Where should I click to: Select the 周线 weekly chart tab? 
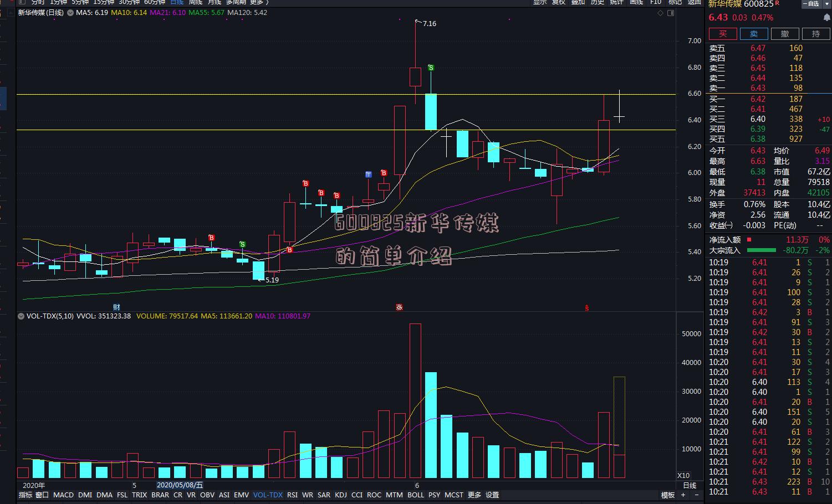click(196, 2)
